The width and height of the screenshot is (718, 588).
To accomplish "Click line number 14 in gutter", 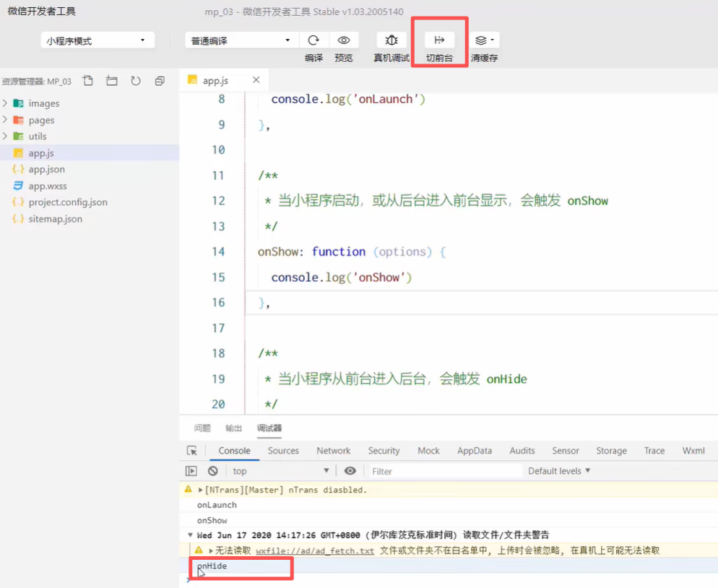I will (x=218, y=252).
